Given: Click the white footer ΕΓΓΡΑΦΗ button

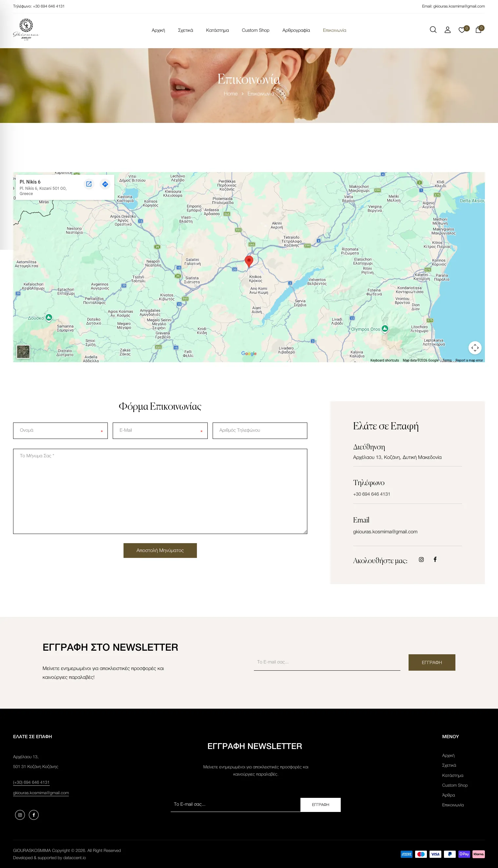Looking at the screenshot, I should [320, 804].
